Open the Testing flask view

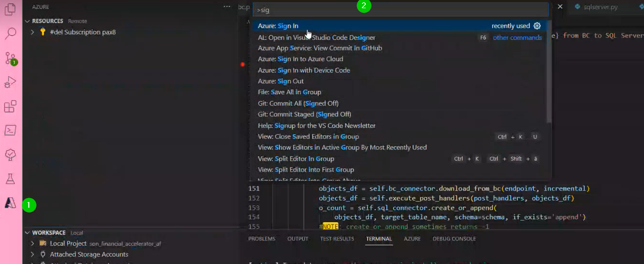click(11, 179)
